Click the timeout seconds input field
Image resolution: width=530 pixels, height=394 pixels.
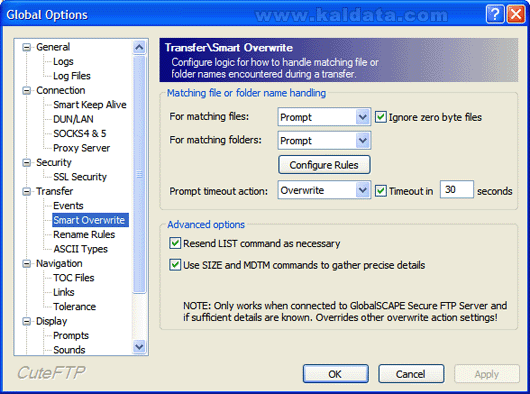457,190
